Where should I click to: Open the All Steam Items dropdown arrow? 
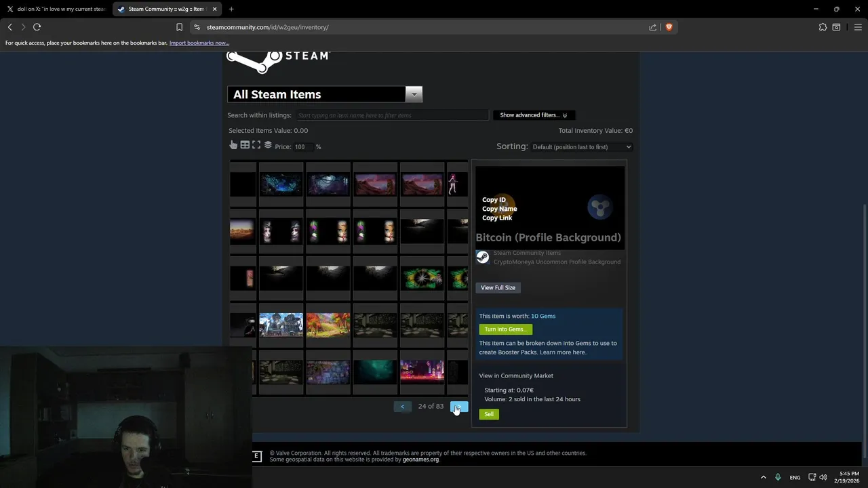click(x=414, y=94)
